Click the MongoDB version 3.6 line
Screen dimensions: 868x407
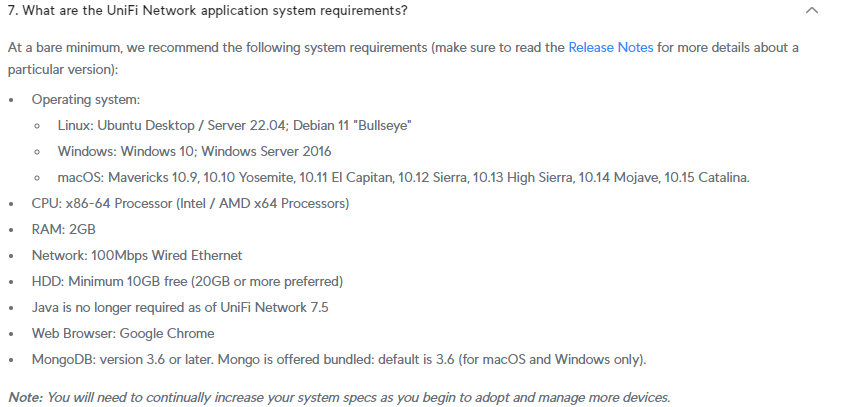coord(339,360)
